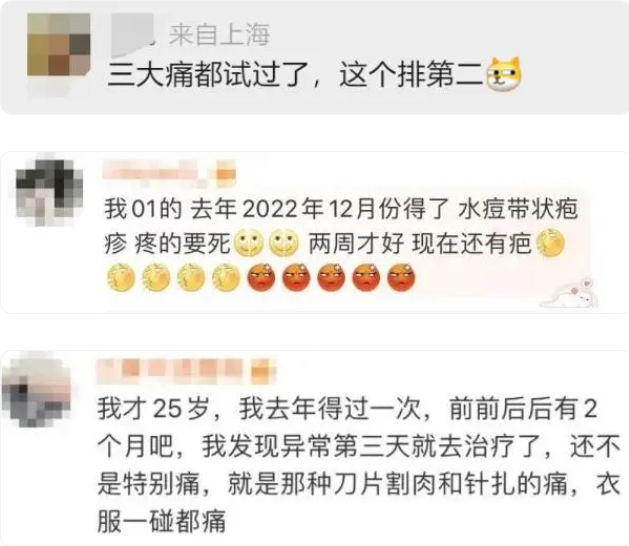Open the third commenter's blurred avatar
This screenshot has width=629, height=546.
37,389
